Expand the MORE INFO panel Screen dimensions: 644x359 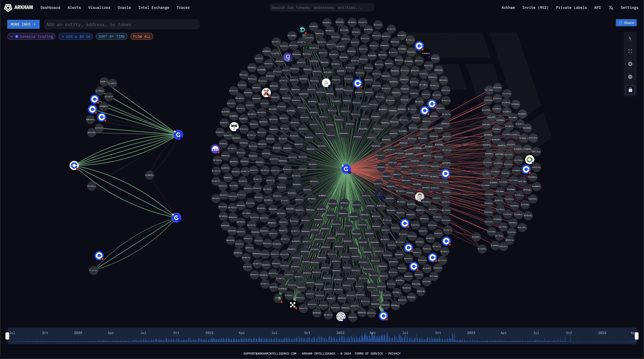tap(23, 24)
